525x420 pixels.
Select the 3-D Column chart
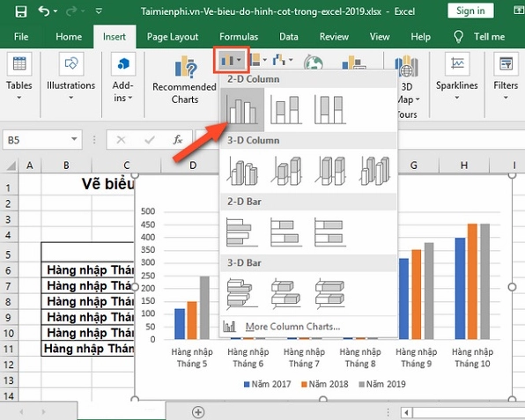(375, 171)
